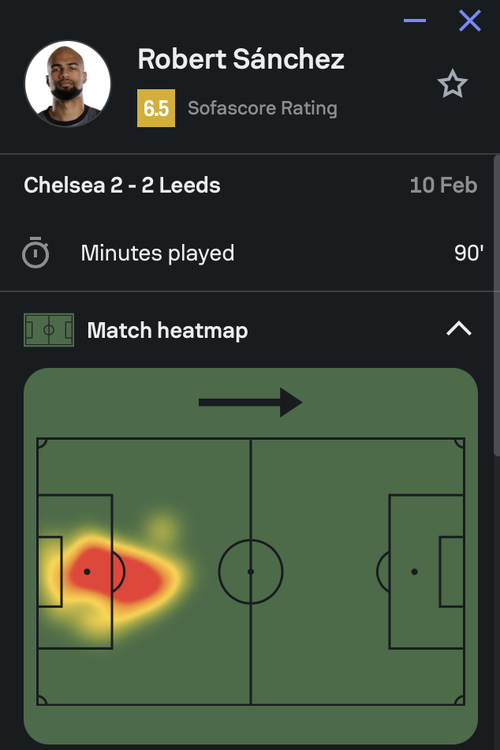Favorite Robert Sánchez with the star icon

point(452,84)
